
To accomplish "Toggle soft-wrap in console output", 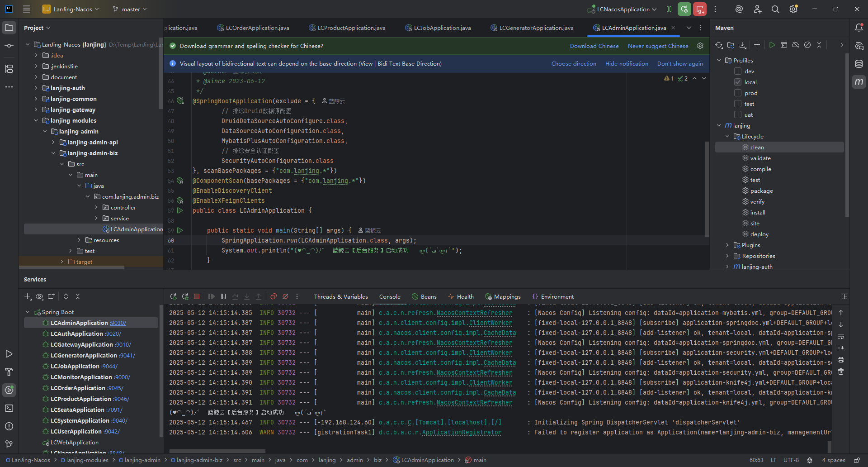I will pos(841,336).
